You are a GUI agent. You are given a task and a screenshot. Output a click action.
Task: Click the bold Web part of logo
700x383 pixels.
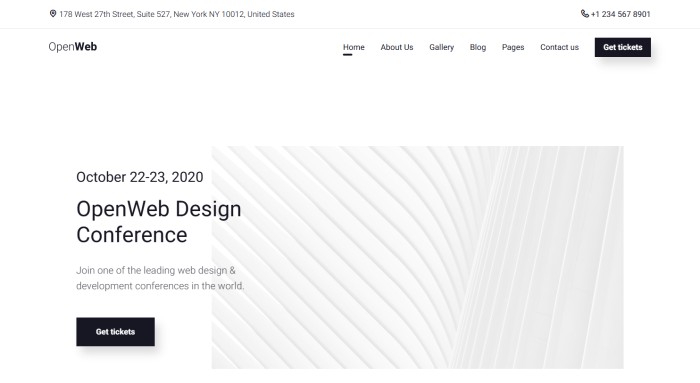pos(86,47)
